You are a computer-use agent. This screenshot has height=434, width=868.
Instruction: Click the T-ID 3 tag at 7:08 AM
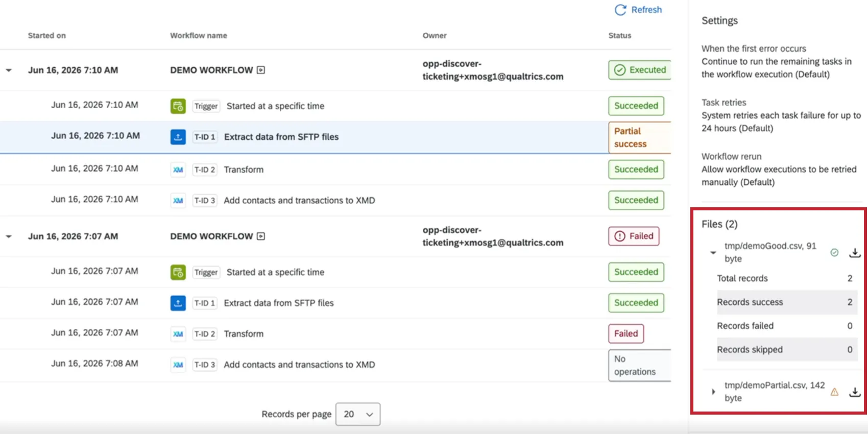tap(205, 365)
